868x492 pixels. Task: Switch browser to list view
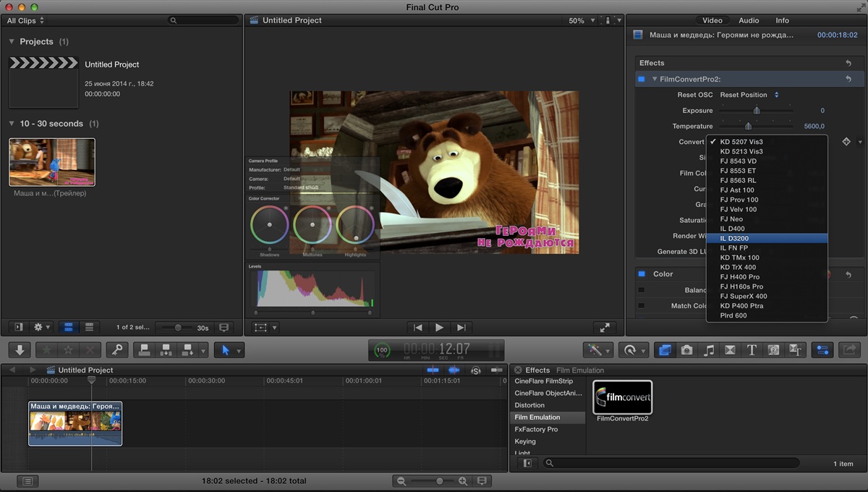coord(89,328)
